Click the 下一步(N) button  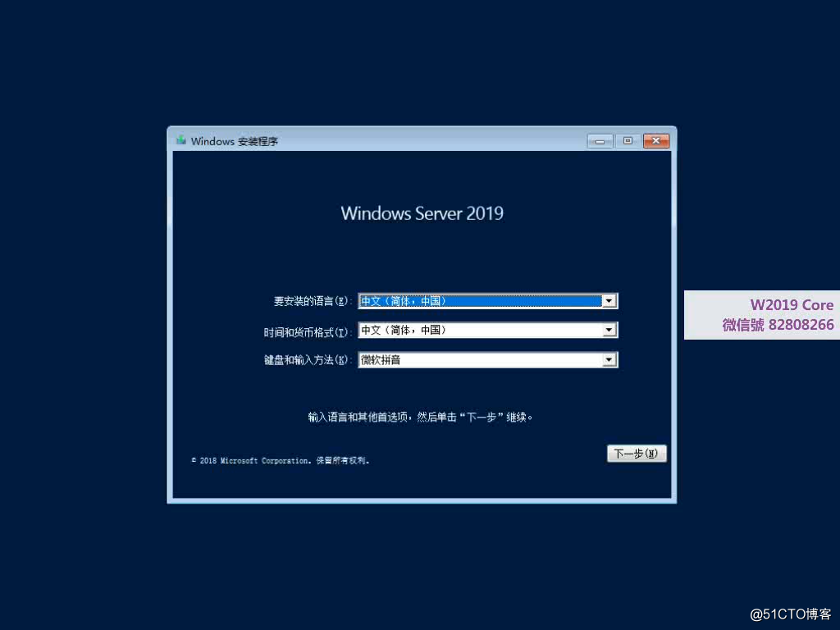click(637, 453)
